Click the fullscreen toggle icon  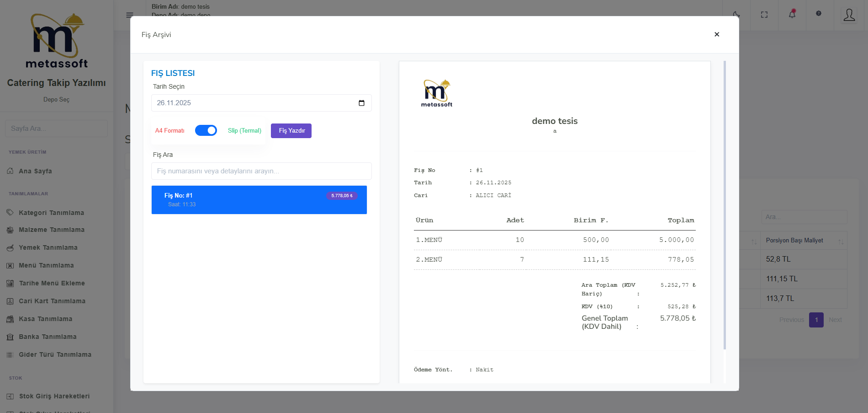click(764, 15)
